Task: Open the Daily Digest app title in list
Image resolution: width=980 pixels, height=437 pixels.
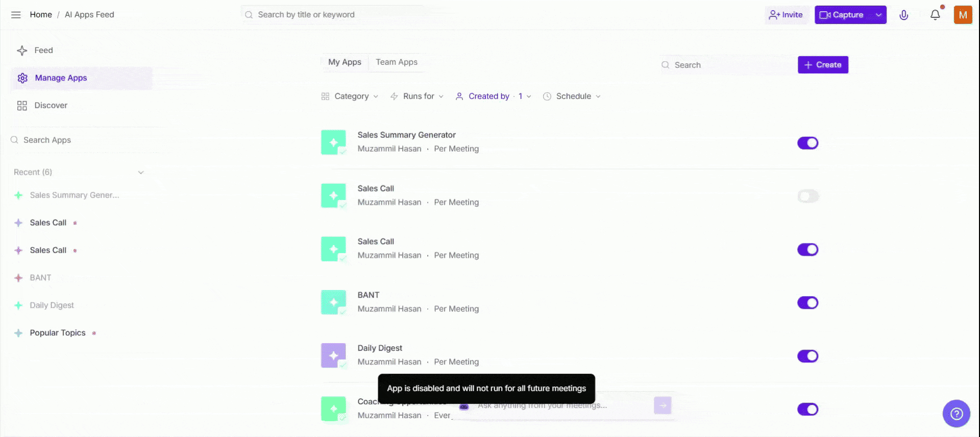Action: pos(380,348)
